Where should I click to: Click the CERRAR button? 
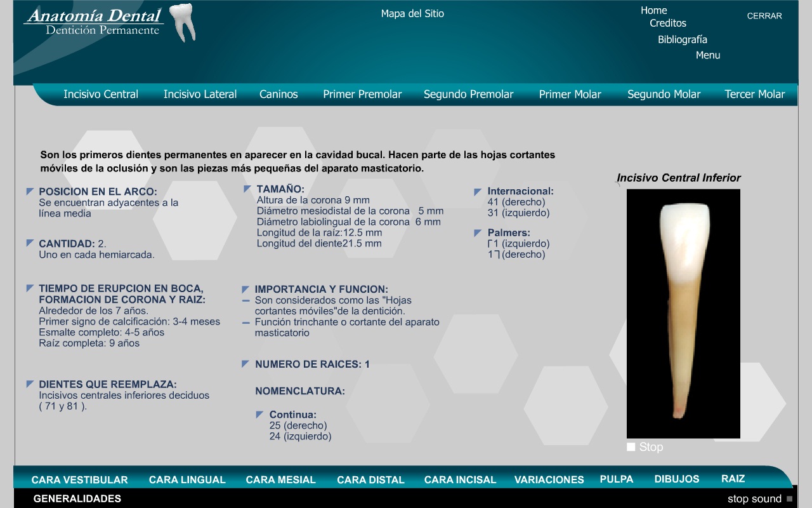tap(764, 16)
